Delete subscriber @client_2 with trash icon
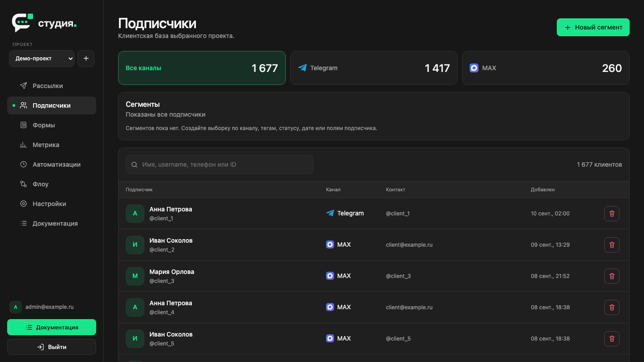Screen dimensions: 644x362 click(612, 245)
